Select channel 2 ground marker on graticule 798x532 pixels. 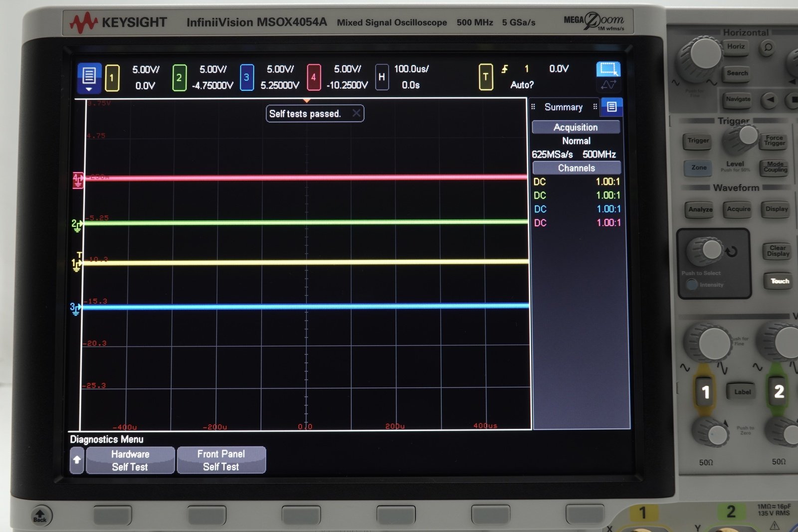(x=76, y=226)
